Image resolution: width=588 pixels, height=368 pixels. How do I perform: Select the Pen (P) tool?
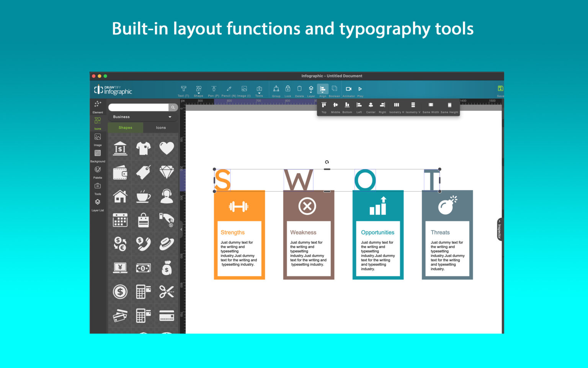pos(214,89)
